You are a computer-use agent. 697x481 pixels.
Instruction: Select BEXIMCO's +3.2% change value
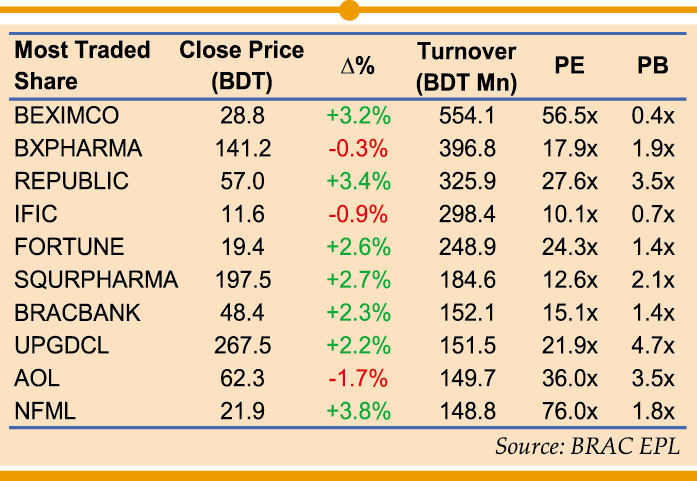(357, 116)
